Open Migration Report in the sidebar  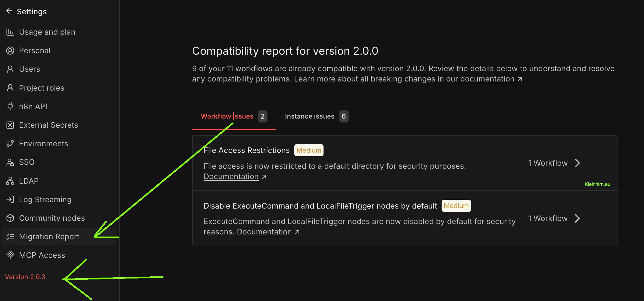pyautogui.click(x=49, y=237)
